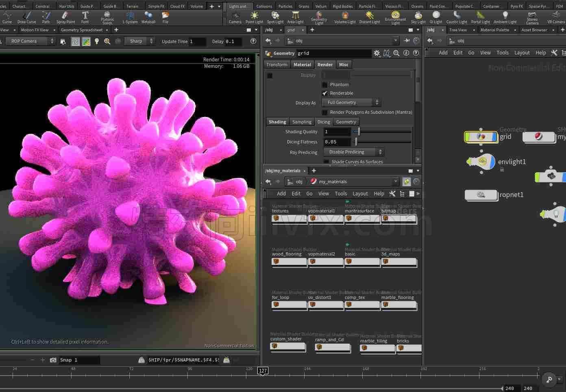Uncheck the Renderable checkbox
This screenshot has width=566, height=392.
pyautogui.click(x=324, y=93)
